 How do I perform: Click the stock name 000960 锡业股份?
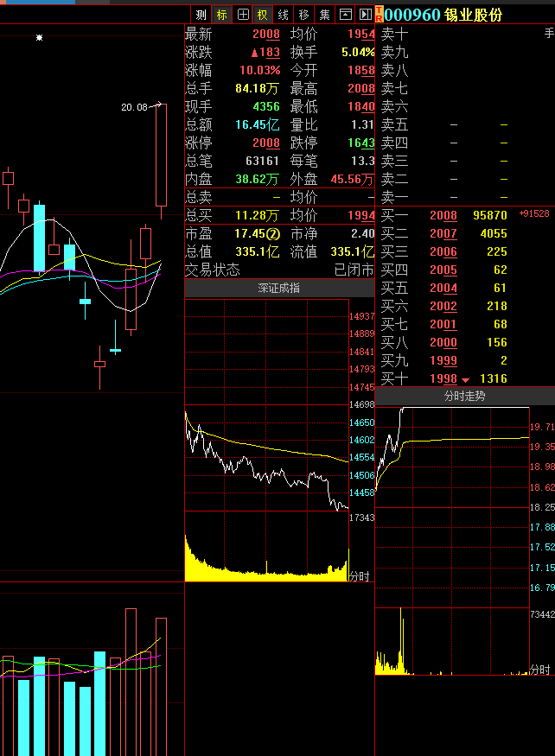[443, 15]
